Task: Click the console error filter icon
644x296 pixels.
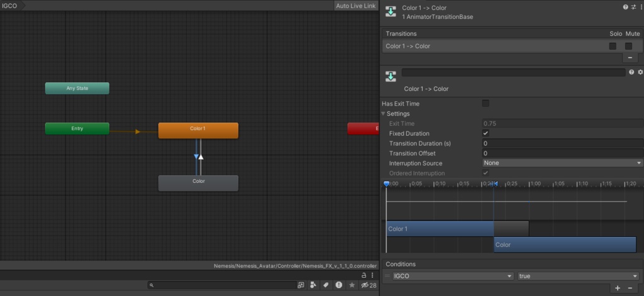Action: pos(339,285)
